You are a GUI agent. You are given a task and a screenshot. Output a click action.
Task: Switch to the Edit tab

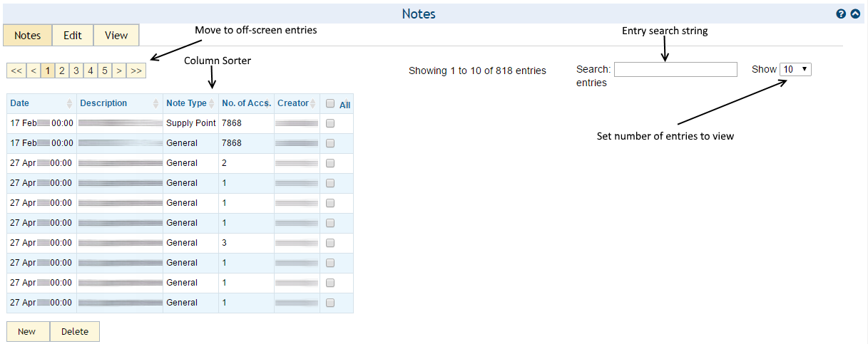point(72,36)
